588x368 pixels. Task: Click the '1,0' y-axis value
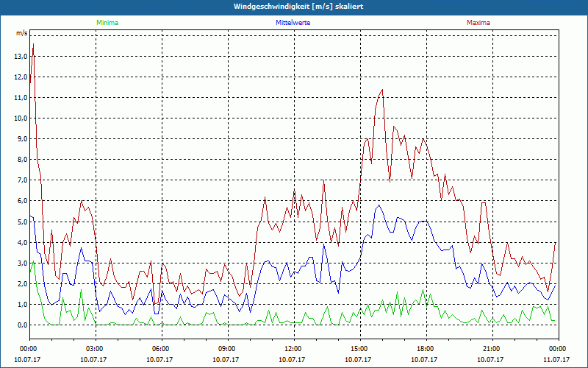coord(22,305)
